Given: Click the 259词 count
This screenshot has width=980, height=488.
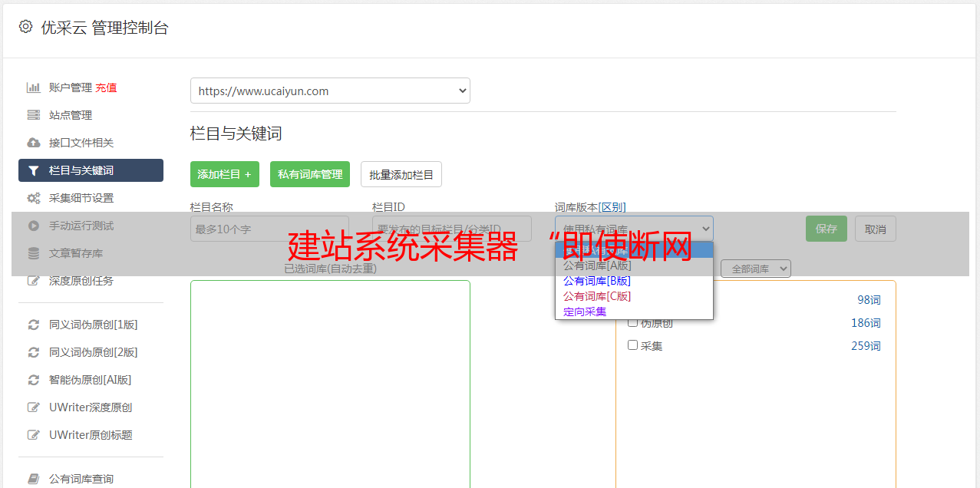Looking at the screenshot, I should (866, 346).
